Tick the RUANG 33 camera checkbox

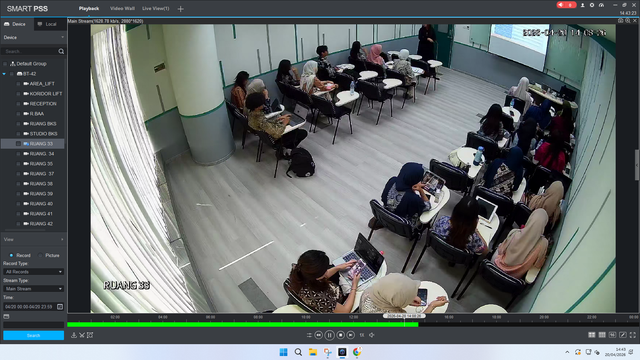(18, 144)
